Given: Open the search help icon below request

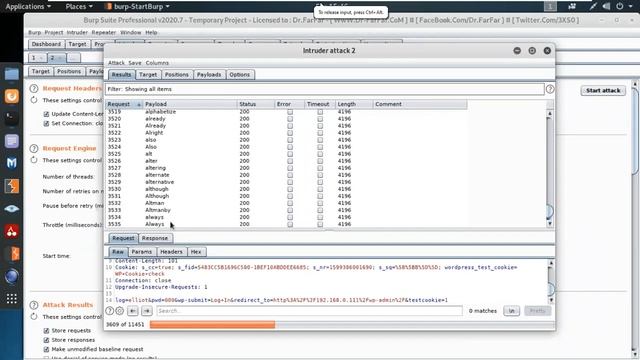Looking at the screenshot, I should 109,311.
